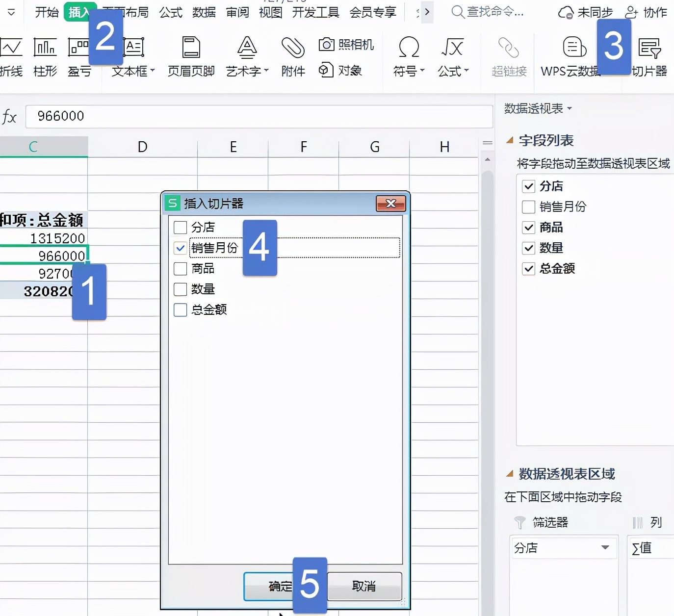Image resolution: width=674 pixels, height=616 pixels.
Task: Uncheck 商品 in the field list
Action: [x=528, y=228]
